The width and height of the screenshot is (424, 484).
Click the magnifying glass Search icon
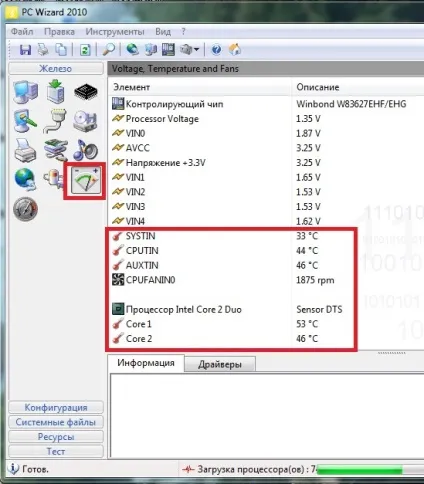109,50
